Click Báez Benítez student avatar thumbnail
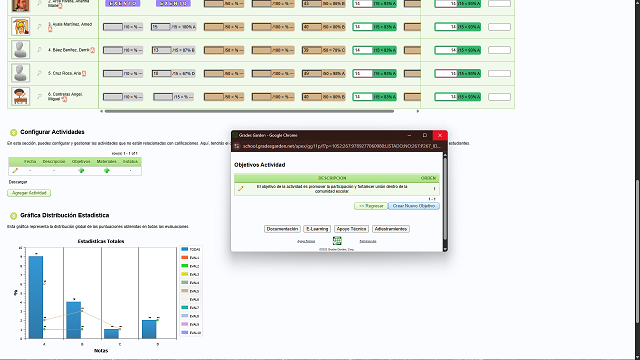 [x=20, y=50]
